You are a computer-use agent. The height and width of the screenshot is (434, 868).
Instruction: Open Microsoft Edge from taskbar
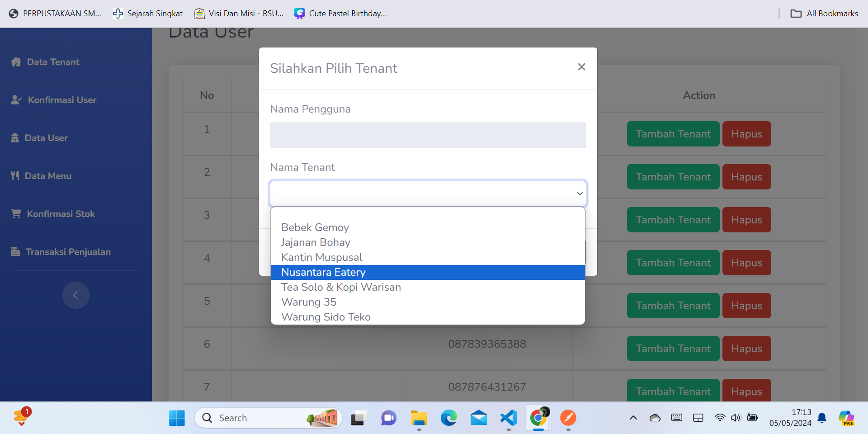coord(448,418)
